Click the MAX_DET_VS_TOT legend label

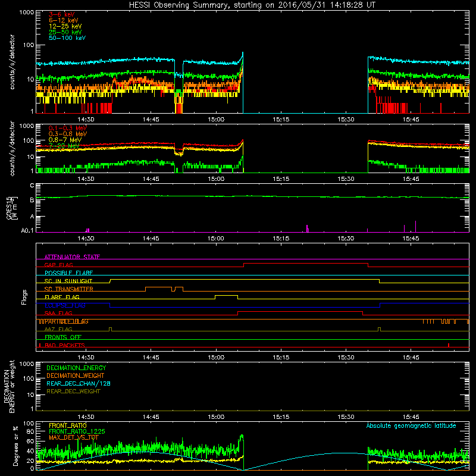click(x=74, y=437)
